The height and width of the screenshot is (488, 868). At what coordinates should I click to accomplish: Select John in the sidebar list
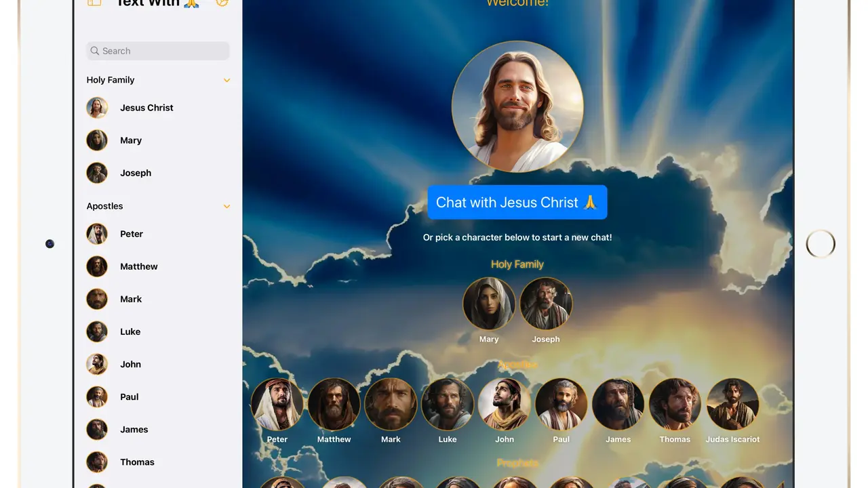click(x=158, y=364)
